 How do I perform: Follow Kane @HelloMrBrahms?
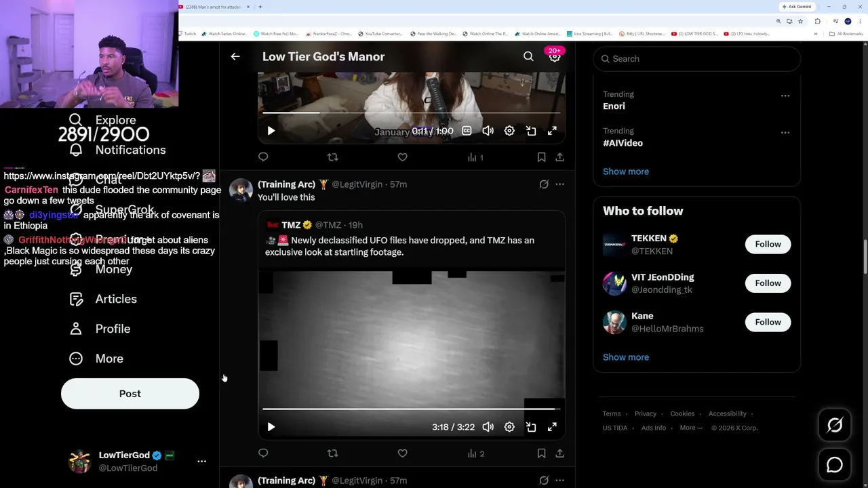pos(768,322)
